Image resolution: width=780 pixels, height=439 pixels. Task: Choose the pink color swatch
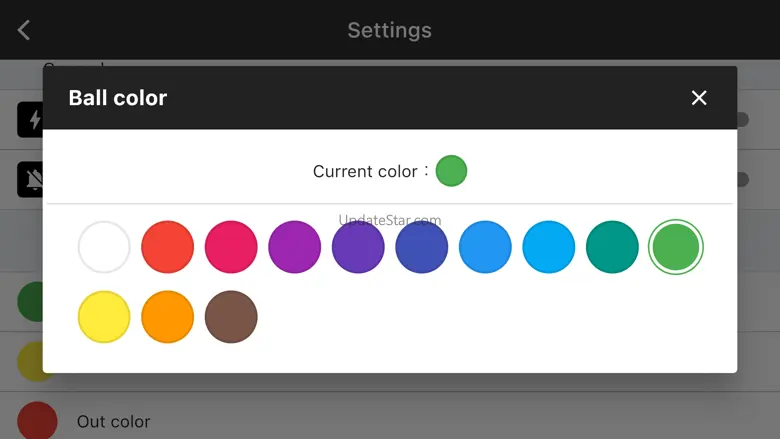231,247
